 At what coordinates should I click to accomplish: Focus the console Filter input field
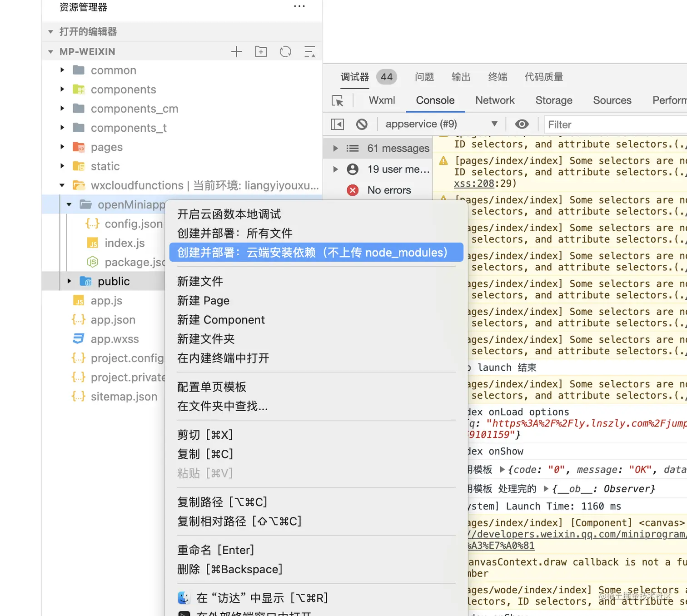tap(615, 124)
